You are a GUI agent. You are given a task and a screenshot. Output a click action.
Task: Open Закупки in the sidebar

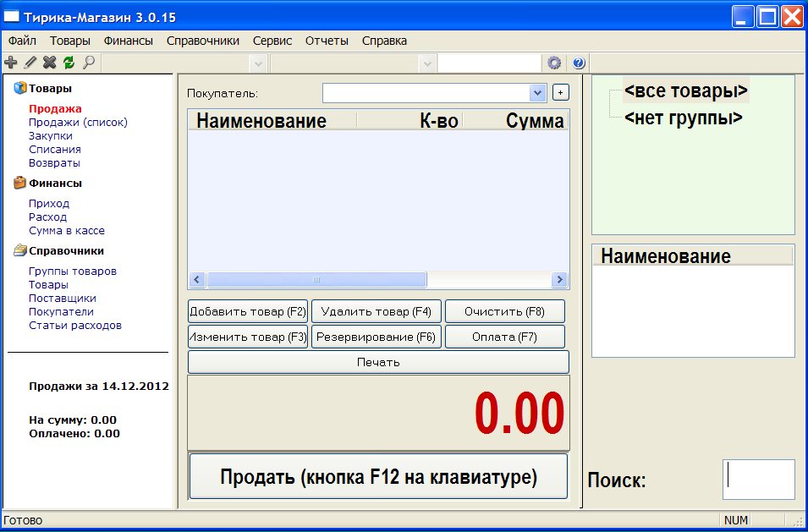point(51,136)
